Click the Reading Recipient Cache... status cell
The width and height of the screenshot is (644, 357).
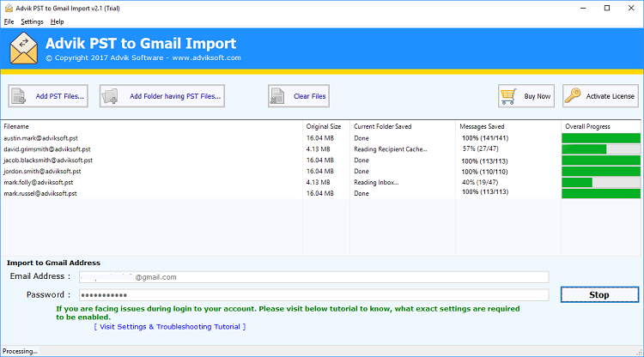point(391,149)
